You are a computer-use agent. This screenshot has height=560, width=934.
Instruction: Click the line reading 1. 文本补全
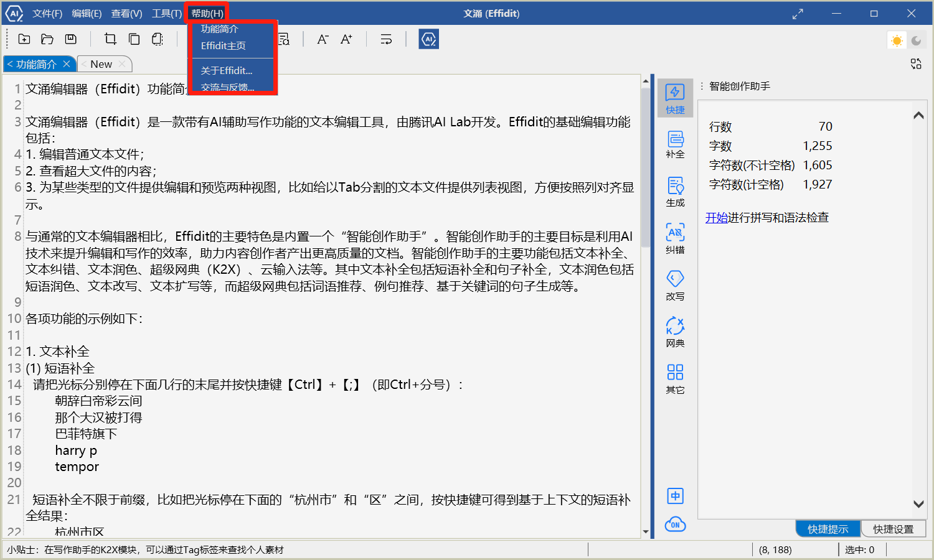[57, 352]
